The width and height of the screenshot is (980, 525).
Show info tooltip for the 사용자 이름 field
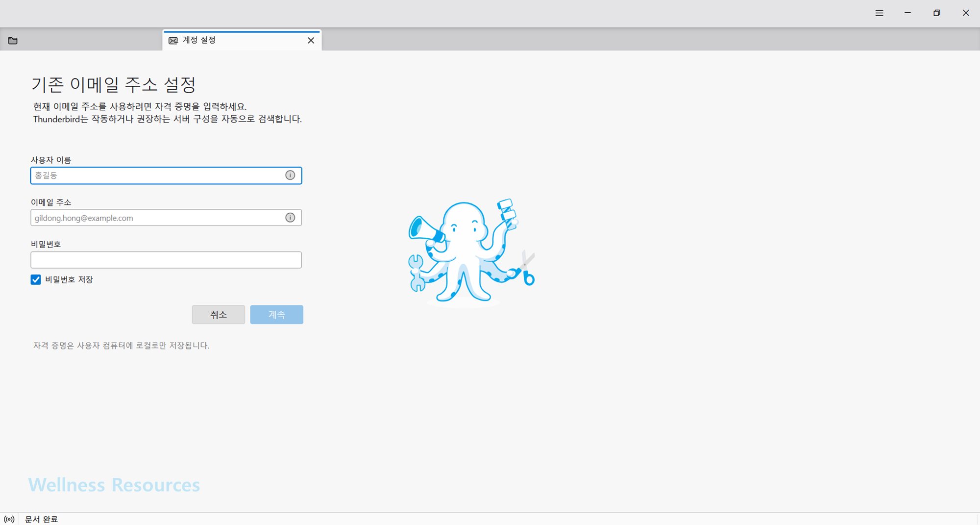290,175
